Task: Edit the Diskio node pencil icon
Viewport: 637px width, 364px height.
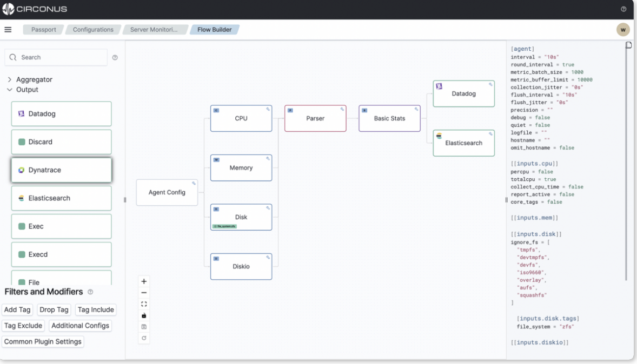Action: tap(268, 257)
